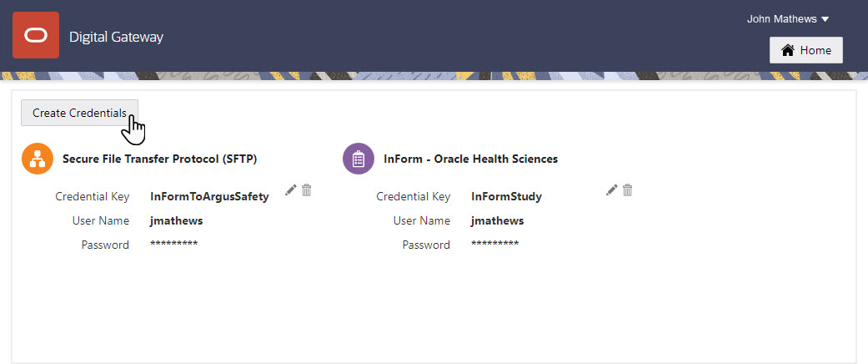Edit the InFormStudy credential with pencil icon

point(612,190)
